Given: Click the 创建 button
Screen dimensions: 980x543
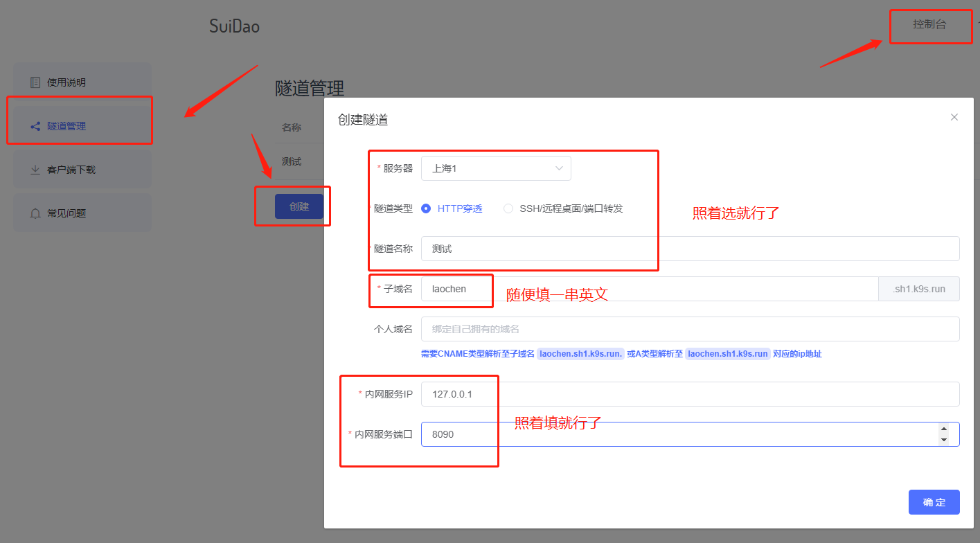Looking at the screenshot, I should tap(299, 206).
